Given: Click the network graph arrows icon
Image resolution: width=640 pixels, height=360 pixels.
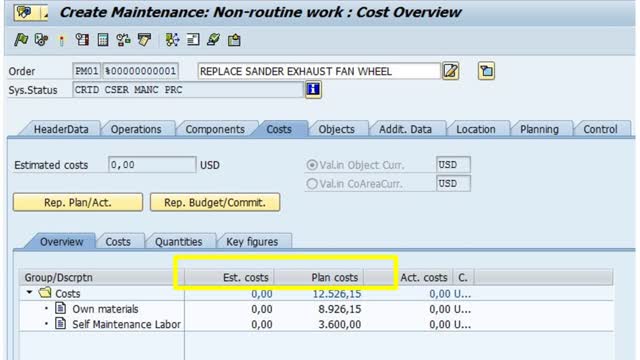Looking at the screenshot, I should (172, 40).
